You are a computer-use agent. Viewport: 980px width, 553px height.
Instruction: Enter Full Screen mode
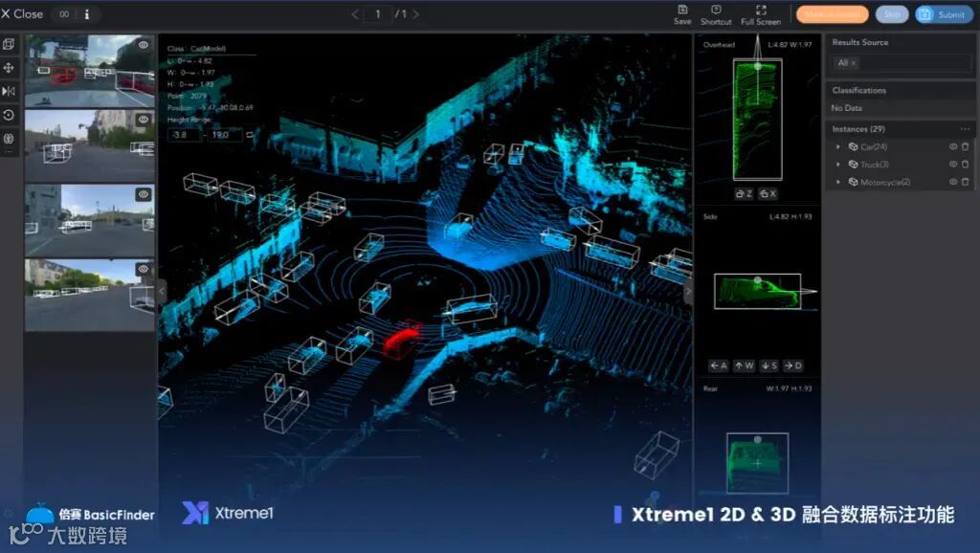(x=761, y=14)
